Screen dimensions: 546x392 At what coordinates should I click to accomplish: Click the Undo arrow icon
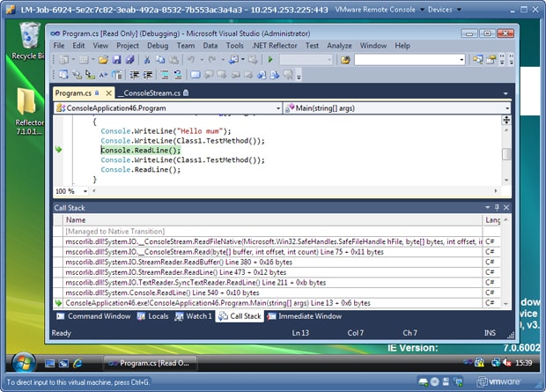point(191,60)
